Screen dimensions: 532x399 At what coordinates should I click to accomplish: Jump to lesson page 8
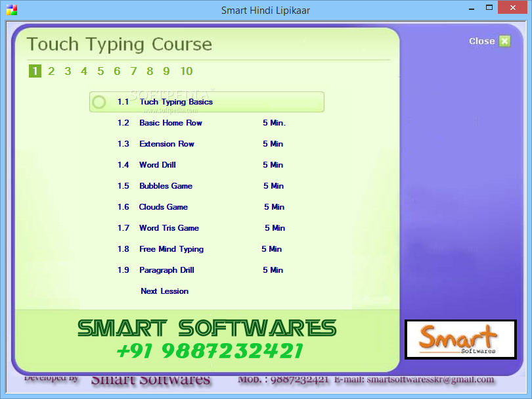tap(150, 71)
